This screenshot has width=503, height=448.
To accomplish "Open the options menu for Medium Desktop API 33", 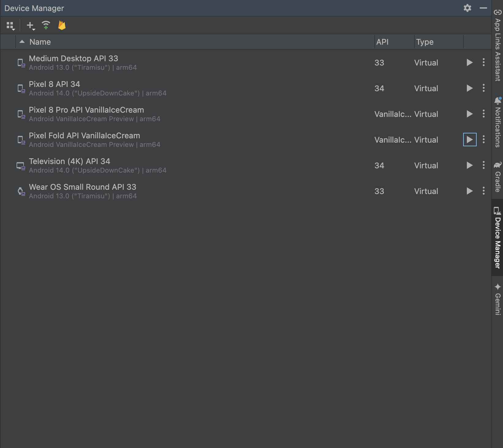I will tap(483, 63).
